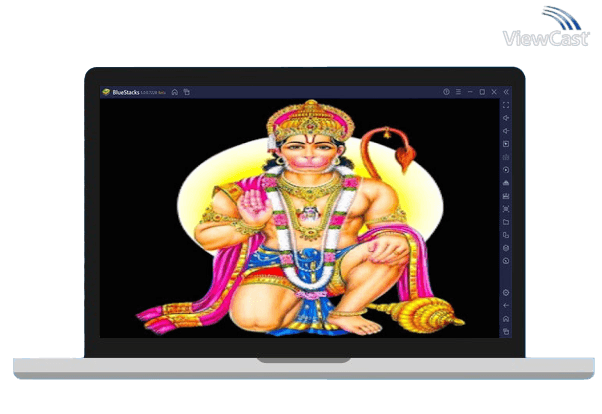This screenshot has width=602, height=414.
Task: Open multi-instance icon in the title bar
Action: (187, 92)
